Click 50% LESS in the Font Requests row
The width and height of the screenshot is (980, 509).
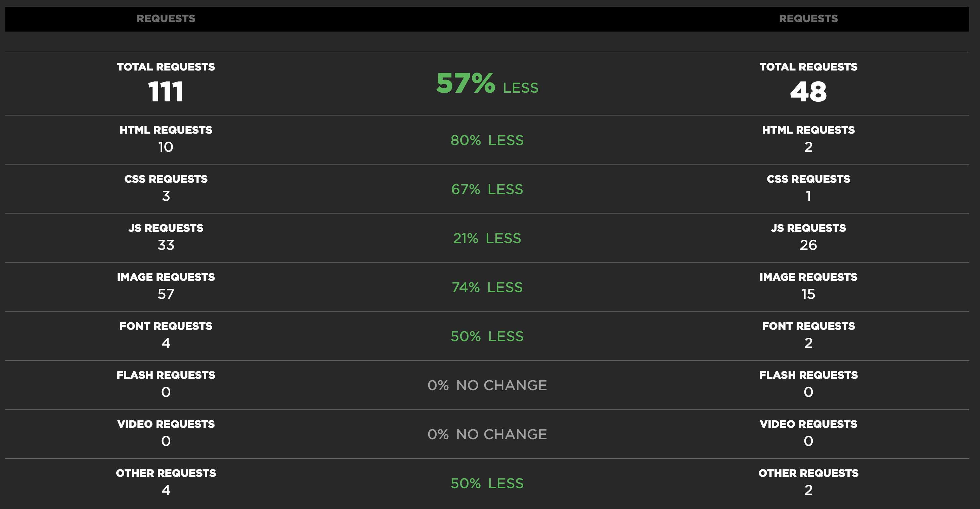(487, 337)
